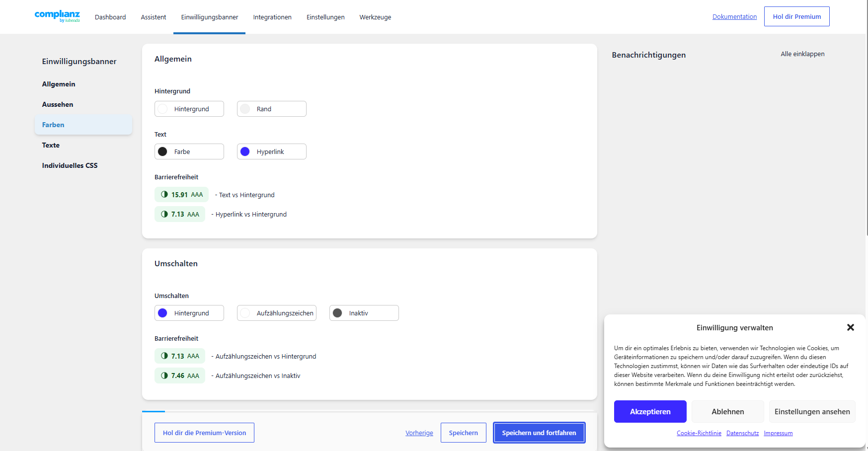Click Alle einklappen in Benachrichtigungen

coord(802,54)
